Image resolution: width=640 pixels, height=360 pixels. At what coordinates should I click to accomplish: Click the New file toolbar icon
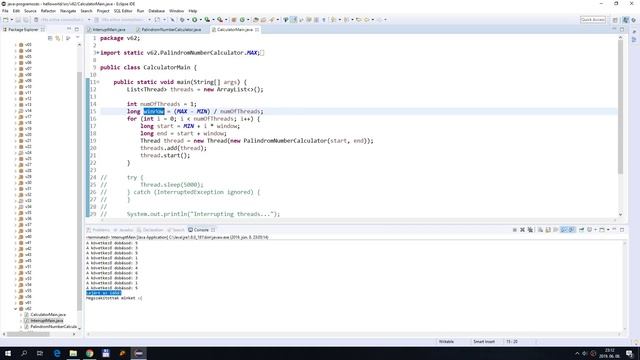[x=5, y=20]
